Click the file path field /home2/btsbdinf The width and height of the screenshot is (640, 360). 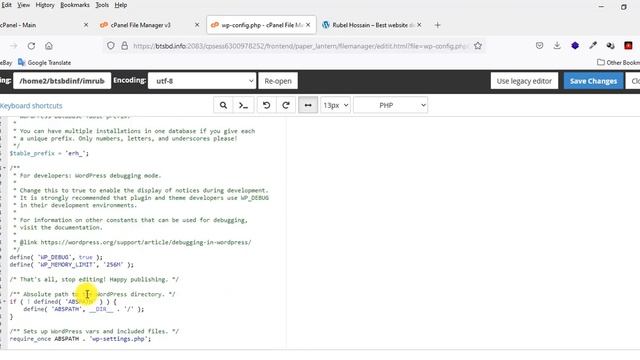tap(62, 81)
